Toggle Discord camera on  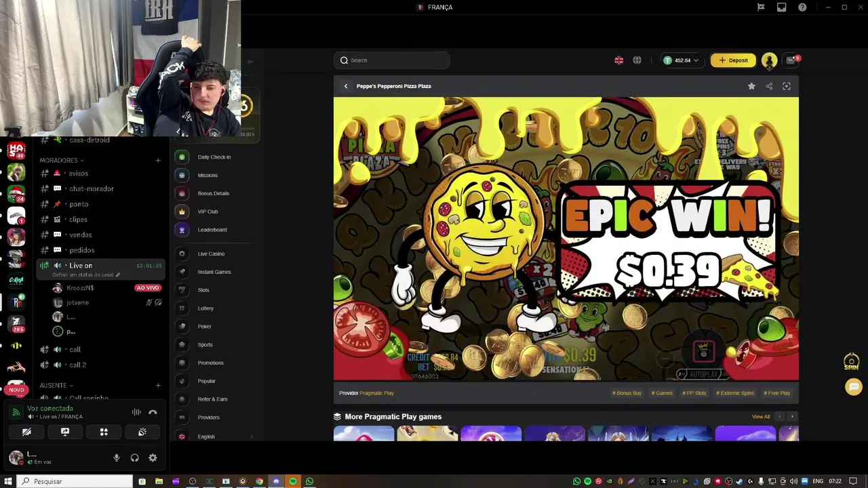pyautogui.click(x=26, y=432)
